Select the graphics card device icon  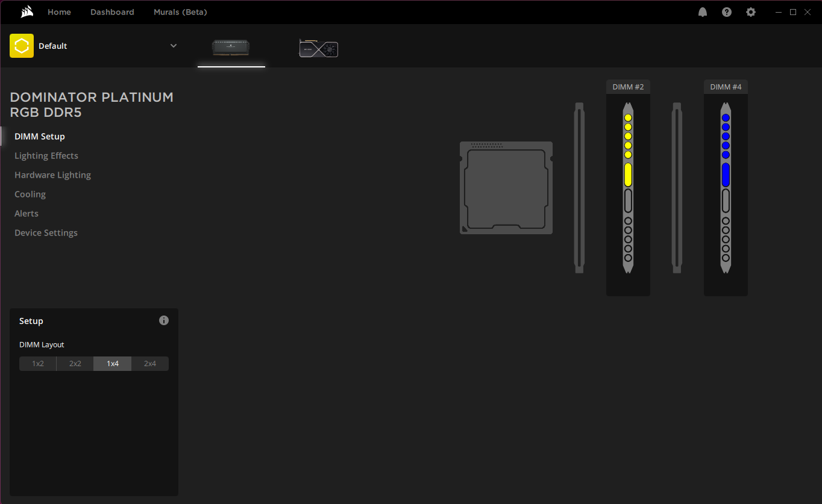(x=318, y=48)
